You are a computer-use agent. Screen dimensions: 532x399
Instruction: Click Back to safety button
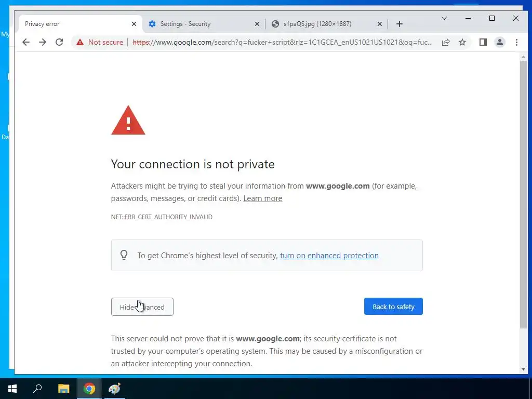(x=393, y=307)
